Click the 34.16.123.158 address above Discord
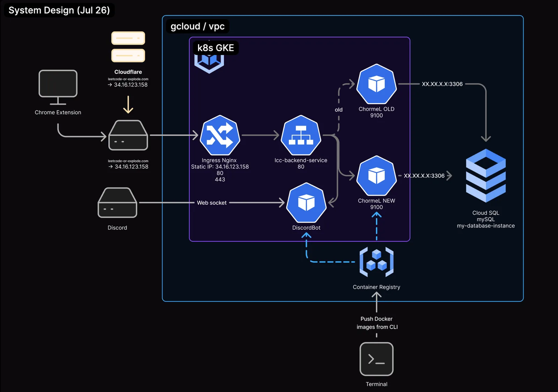This screenshot has height=392, width=558. click(131, 167)
